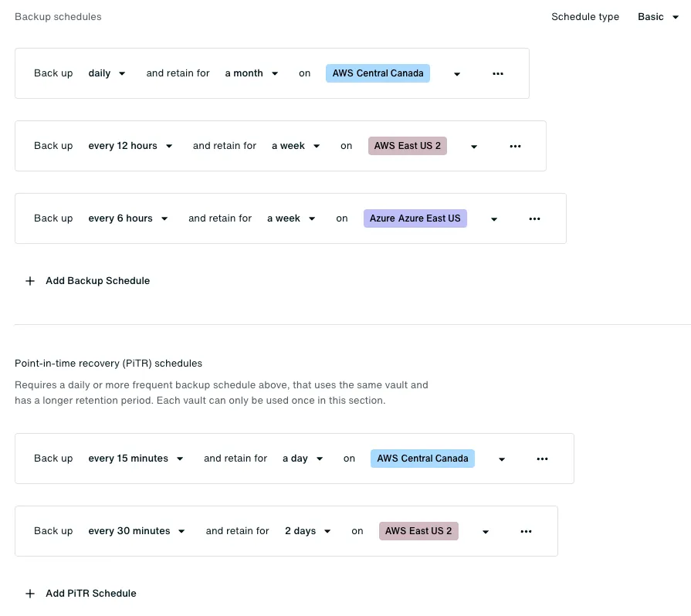Image resolution: width=691 pixels, height=616 pixels.
Task: Change retention 'a week' on every 6 hours row
Action: click(x=291, y=218)
